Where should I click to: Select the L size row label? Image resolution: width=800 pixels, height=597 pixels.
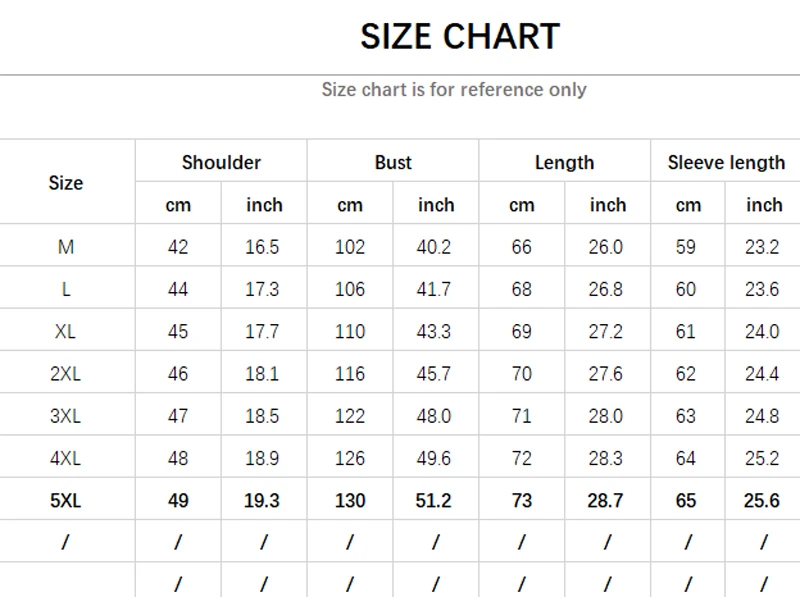[x=66, y=289]
